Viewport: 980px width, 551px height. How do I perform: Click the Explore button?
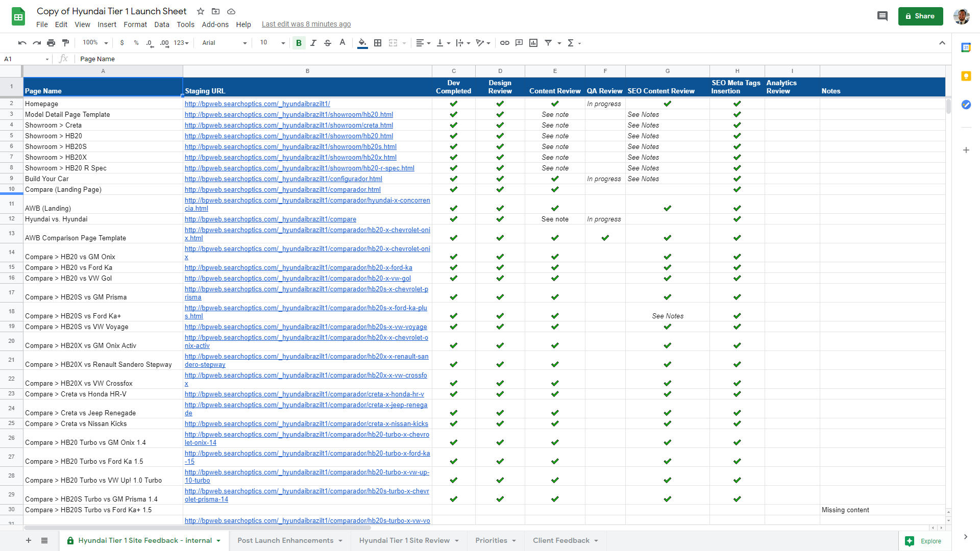click(x=924, y=541)
